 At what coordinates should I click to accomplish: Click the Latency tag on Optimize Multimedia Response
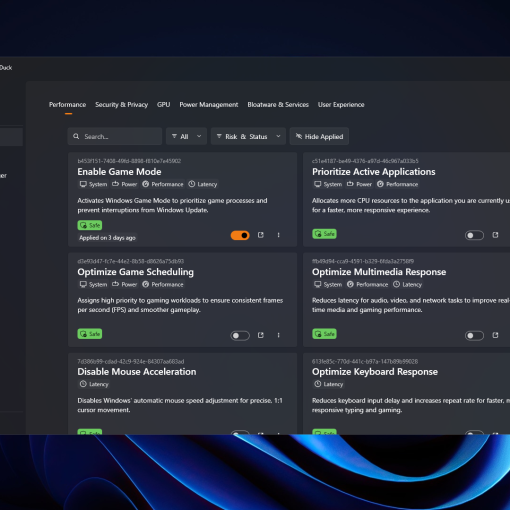408,284
